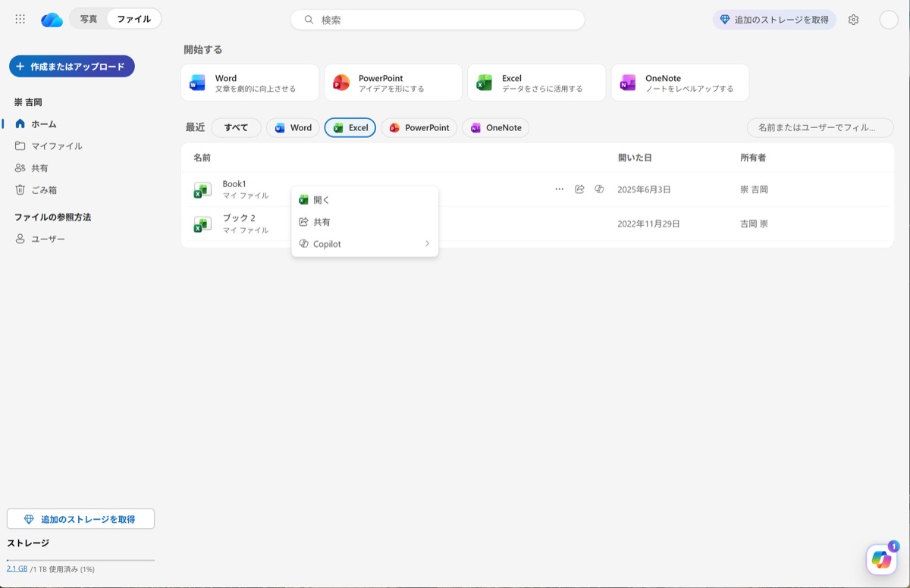Click the PowerPoint icon in the Start card

point(341,83)
